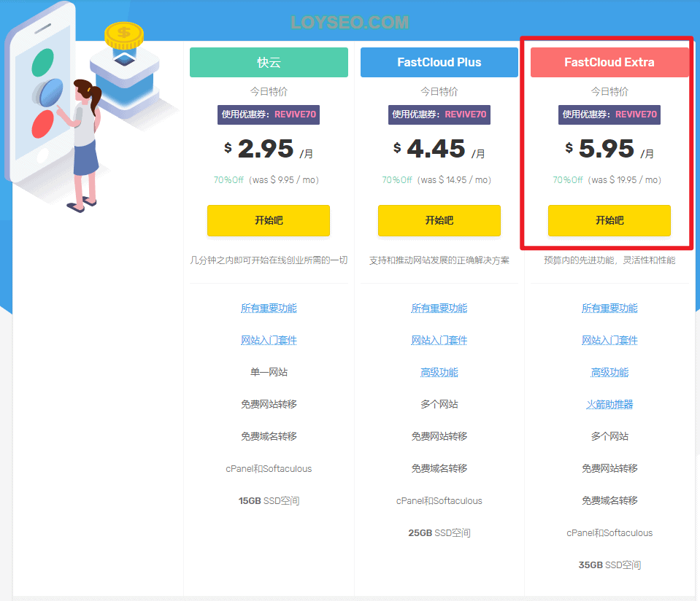Click the 'was $ 9.95 / mo' text
The image size is (700, 601).
284,180
